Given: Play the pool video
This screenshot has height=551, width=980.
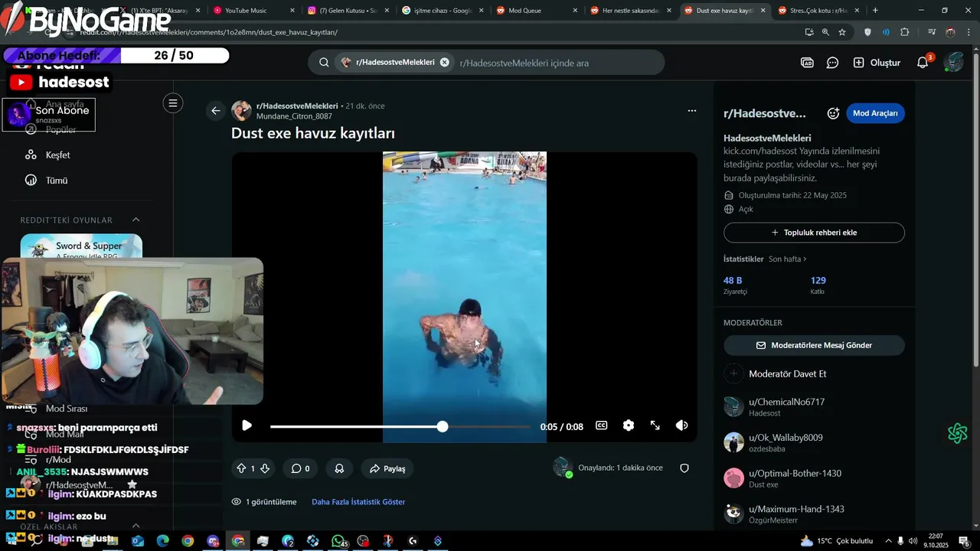Looking at the screenshot, I should tap(247, 425).
